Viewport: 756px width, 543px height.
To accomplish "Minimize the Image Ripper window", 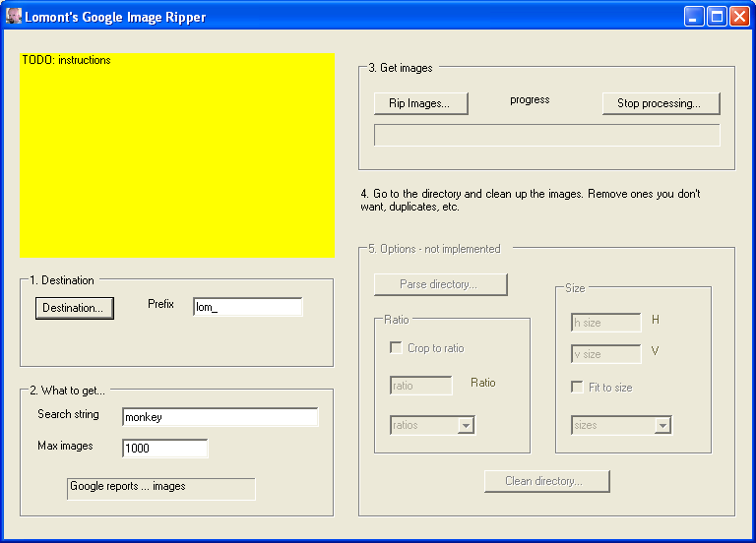I will 695,17.
